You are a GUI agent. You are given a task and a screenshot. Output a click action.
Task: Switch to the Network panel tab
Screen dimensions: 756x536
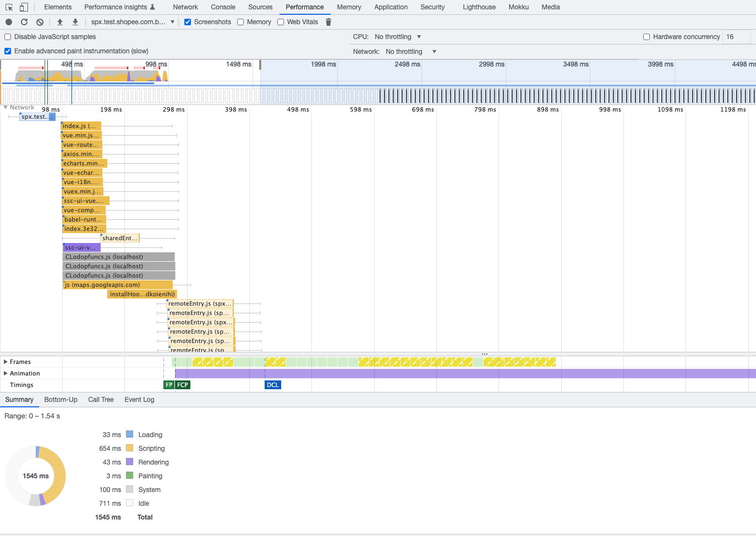click(x=185, y=7)
